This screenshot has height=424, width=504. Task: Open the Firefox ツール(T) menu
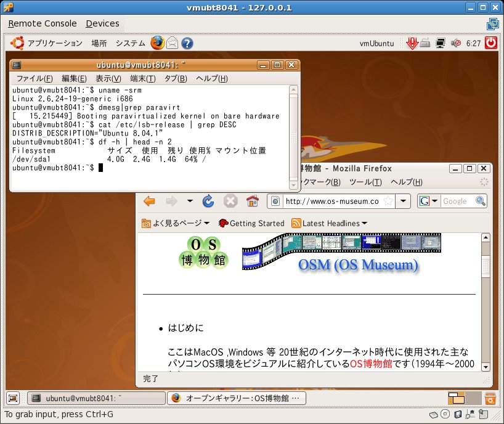coord(365,182)
